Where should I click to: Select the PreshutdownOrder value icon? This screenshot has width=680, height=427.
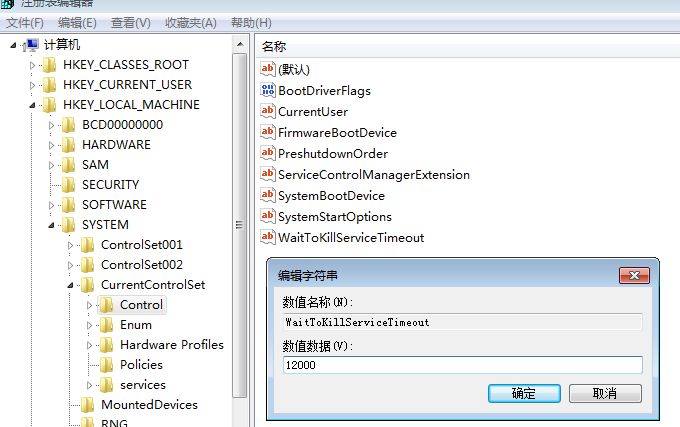[x=267, y=153]
